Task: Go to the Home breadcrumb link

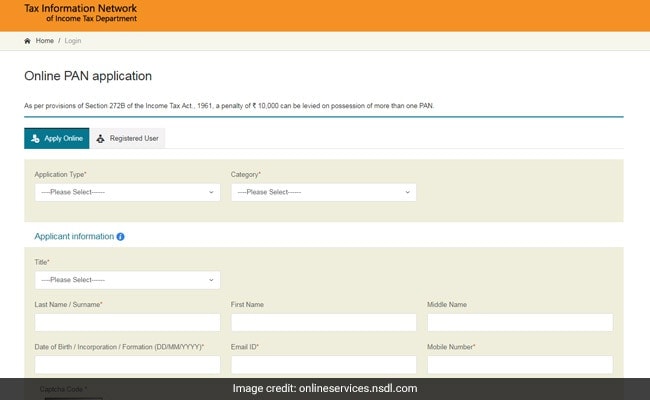Action: tap(45, 41)
